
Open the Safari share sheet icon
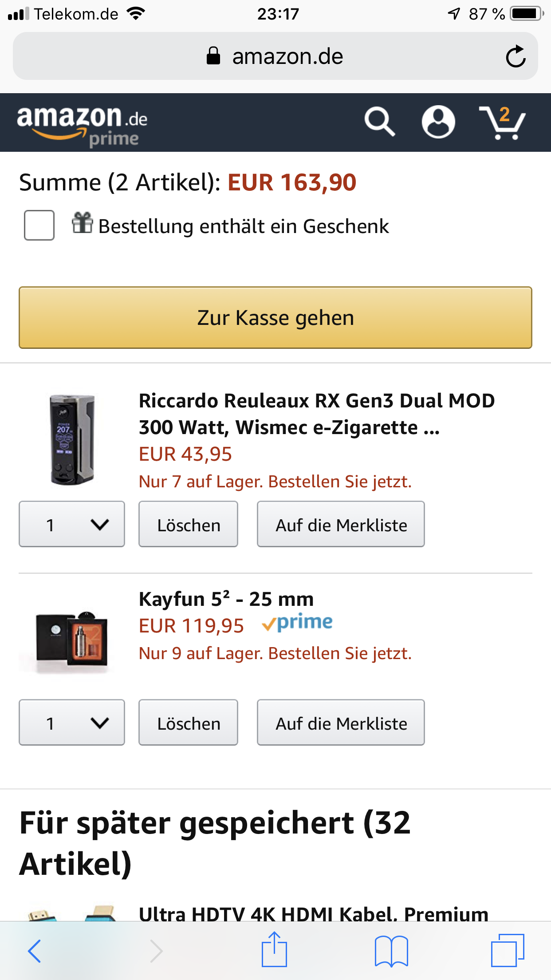[274, 950]
